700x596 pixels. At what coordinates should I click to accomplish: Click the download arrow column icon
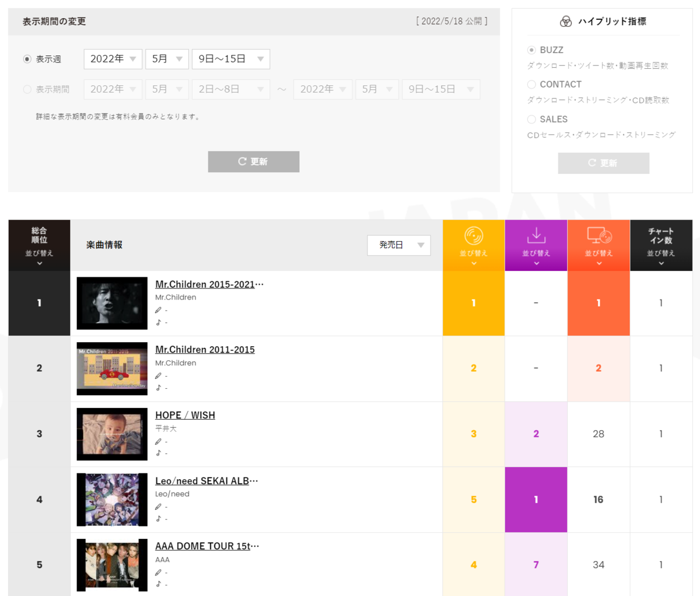tap(536, 235)
